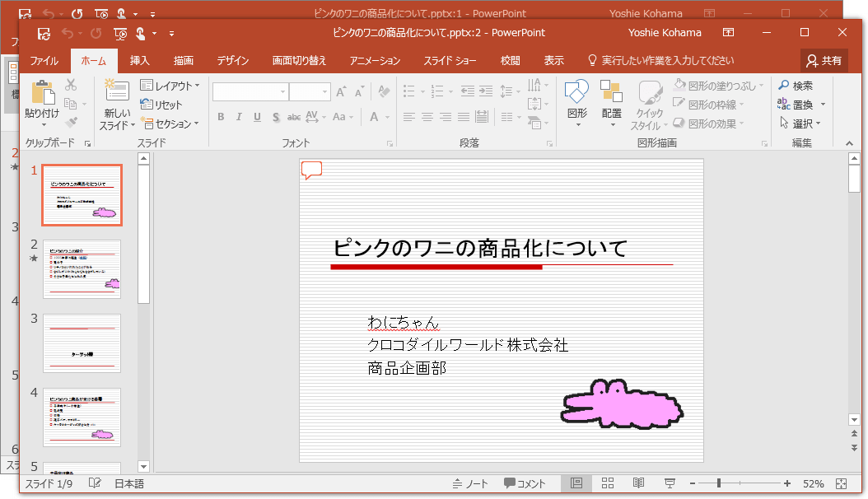This screenshot has height=499, width=868.
Task: Toggle Normal view button in status bar
Action: tap(576, 483)
